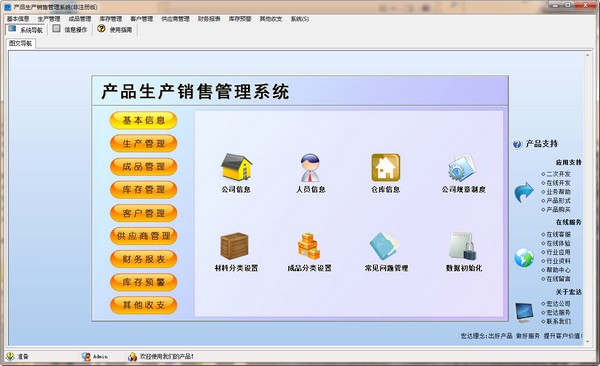Open the 公司信息 house icon
This screenshot has height=366, width=600.
[236, 167]
